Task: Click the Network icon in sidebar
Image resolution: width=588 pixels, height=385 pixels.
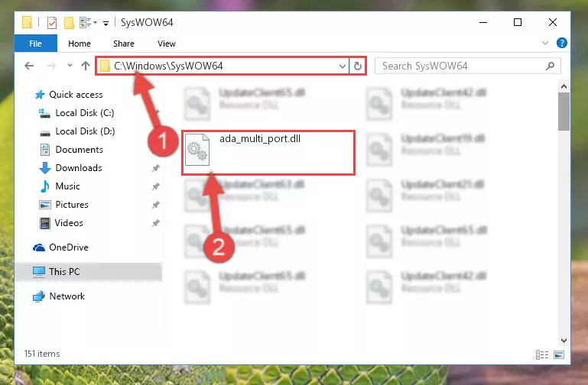Action: click(39, 296)
